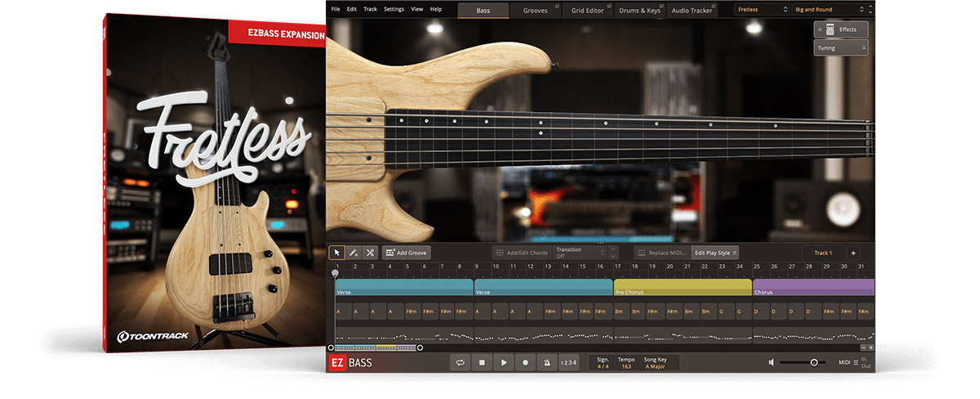Click Replace MIDI button
Viewport: 980px width, 399px height.
tap(662, 253)
